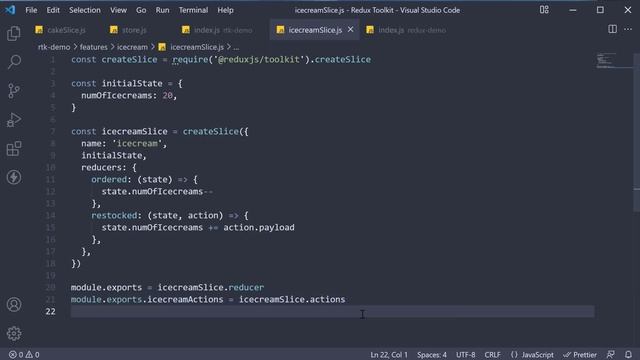640x360 pixels.
Task: Click 'module.exports.icecreamActions' on line 21
Action: point(147,300)
